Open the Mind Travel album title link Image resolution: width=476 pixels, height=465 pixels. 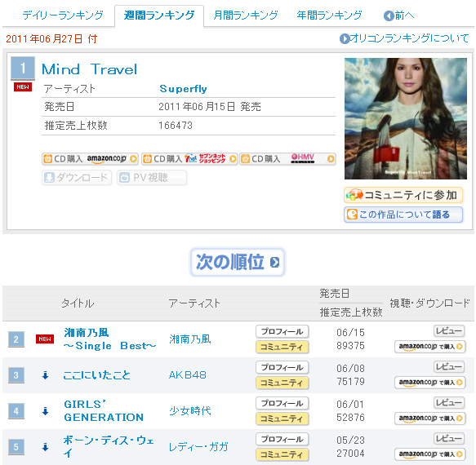point(90,69)
